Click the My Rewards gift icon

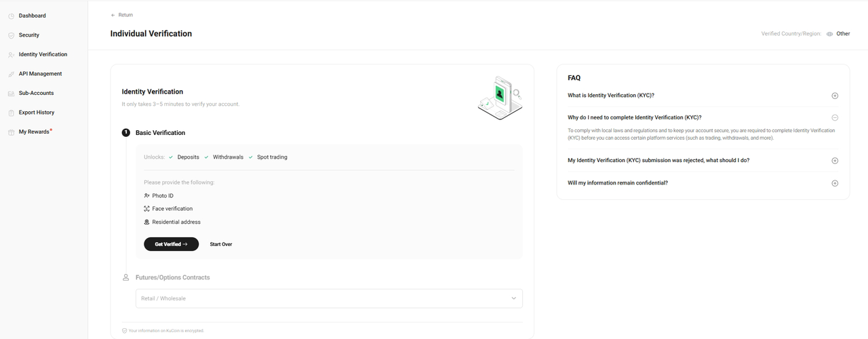(11, 132)
